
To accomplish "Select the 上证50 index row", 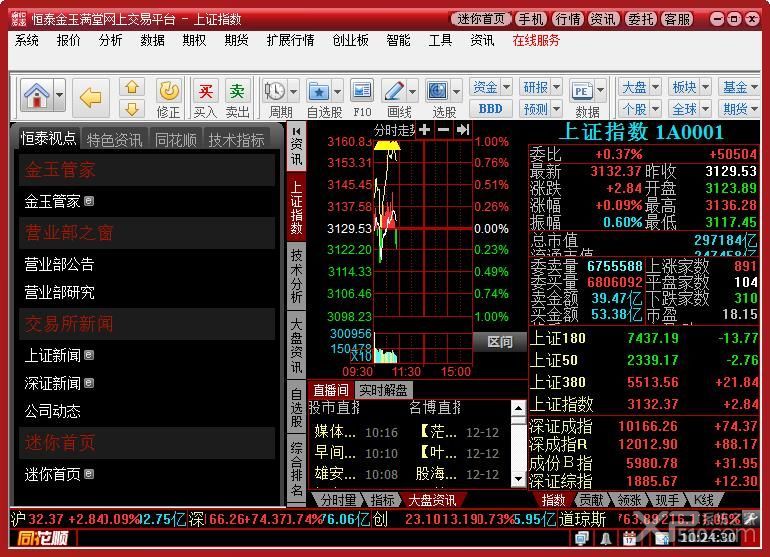I will tap(644, 360).
